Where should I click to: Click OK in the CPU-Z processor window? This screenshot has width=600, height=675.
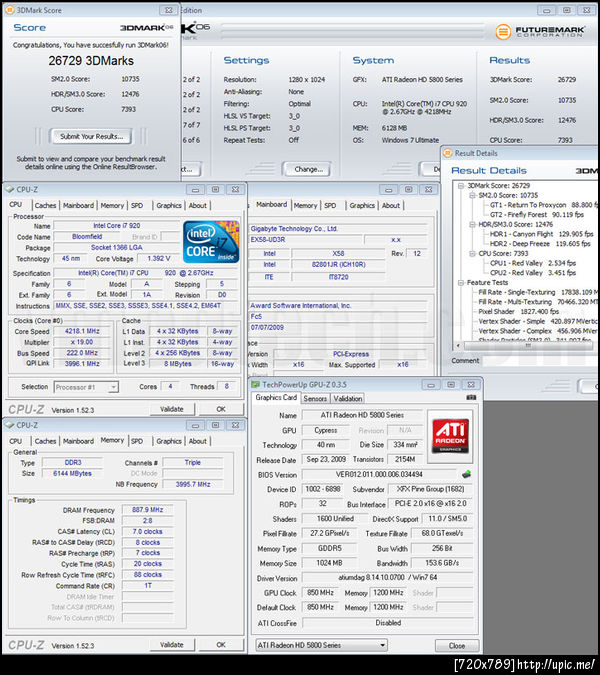pos(221,409)
